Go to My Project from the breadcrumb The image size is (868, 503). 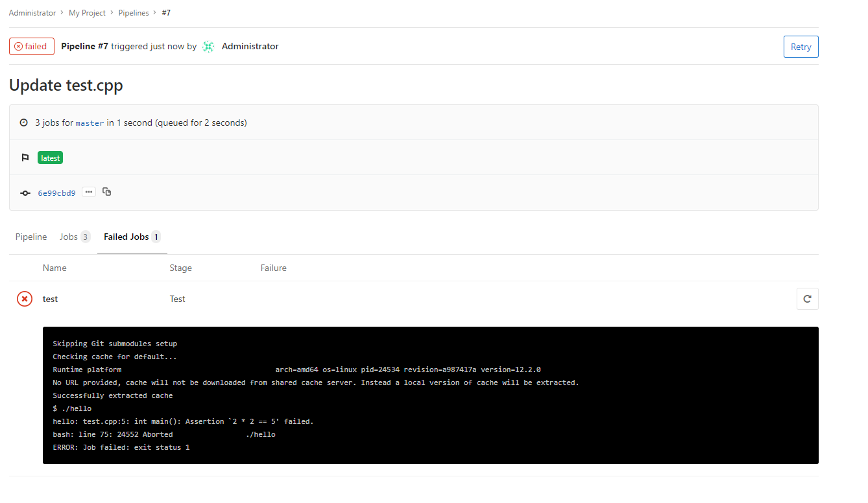[87, 12]
